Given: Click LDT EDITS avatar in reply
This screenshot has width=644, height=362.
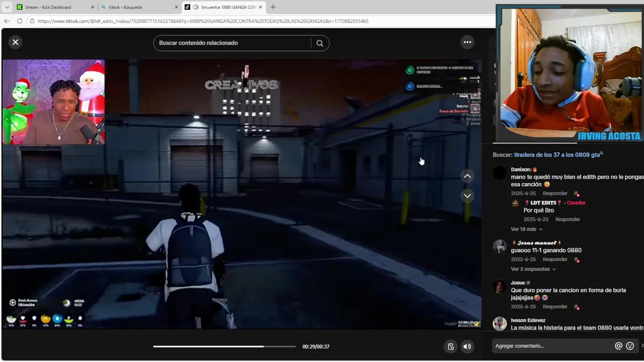Looking at the screenshot, I should (515, 203).
